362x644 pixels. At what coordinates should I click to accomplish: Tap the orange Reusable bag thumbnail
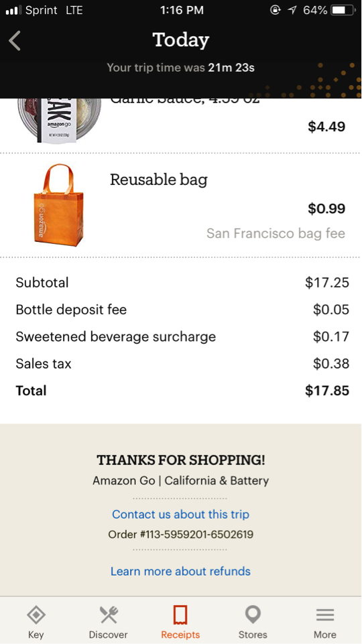[58, 204]
